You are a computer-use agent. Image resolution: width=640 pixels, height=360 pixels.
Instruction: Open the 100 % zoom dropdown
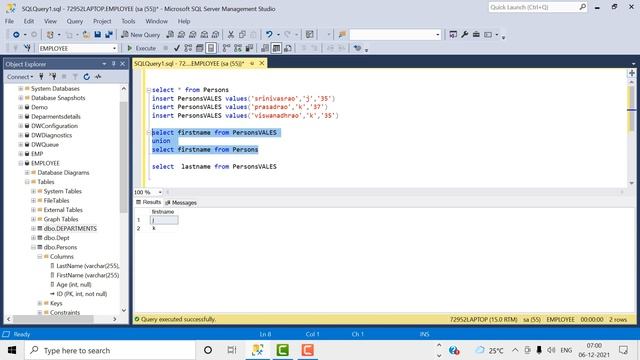tap(160, 192)
